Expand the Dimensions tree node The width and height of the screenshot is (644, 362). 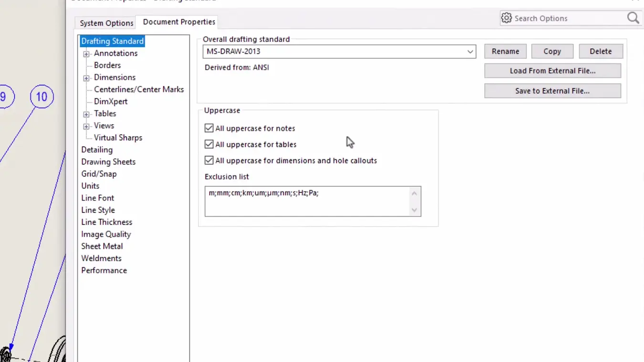[86, 78]
